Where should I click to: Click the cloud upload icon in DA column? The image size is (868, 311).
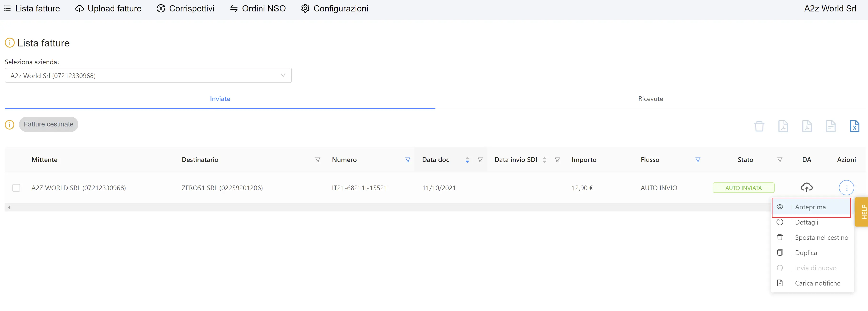(x=806, y=187)
